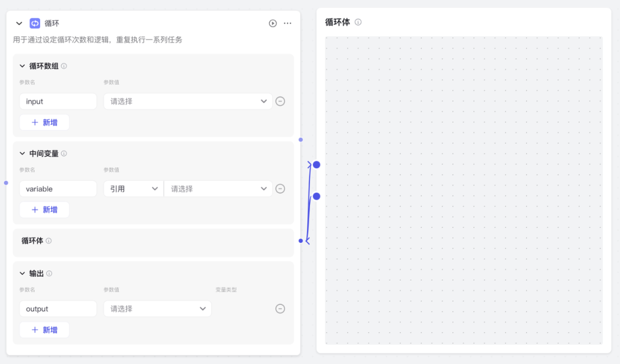Screen dimensions: 620x364
Task: Collapse the 中间变量 section
Action: pyautogui.click(x=21, y=153)
